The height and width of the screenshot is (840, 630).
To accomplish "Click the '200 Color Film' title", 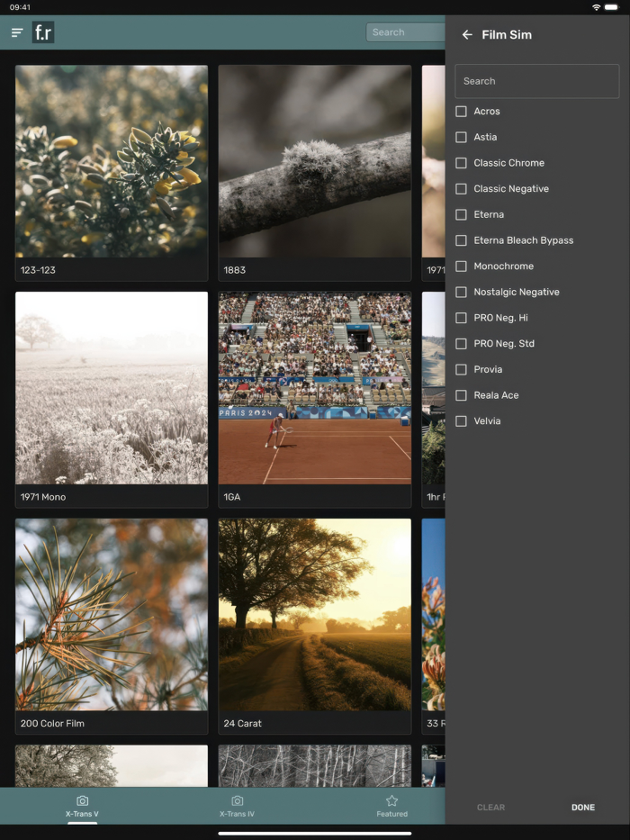I will (52, 723).
